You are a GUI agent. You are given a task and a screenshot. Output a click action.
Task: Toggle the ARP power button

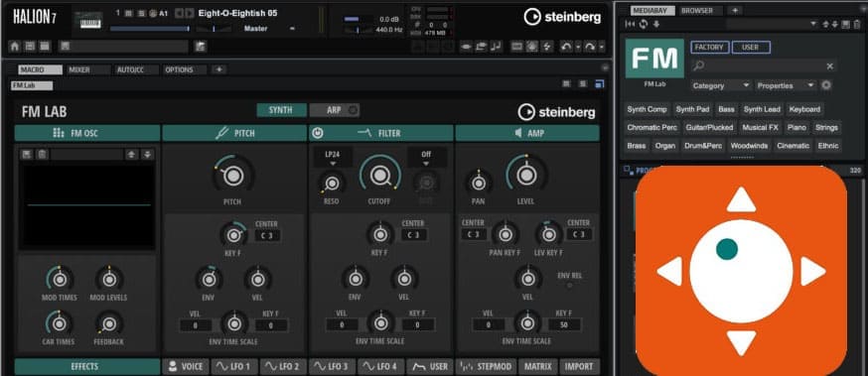coord(353,110)
